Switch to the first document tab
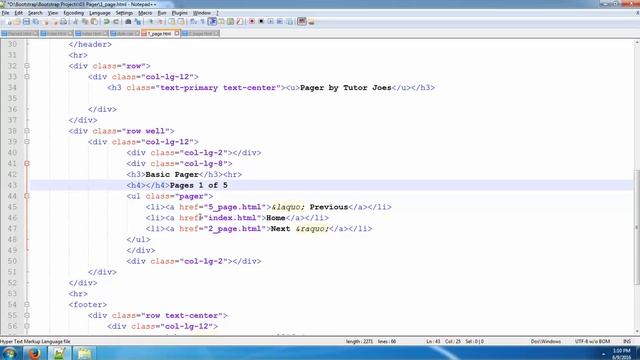 pos(19,33)
